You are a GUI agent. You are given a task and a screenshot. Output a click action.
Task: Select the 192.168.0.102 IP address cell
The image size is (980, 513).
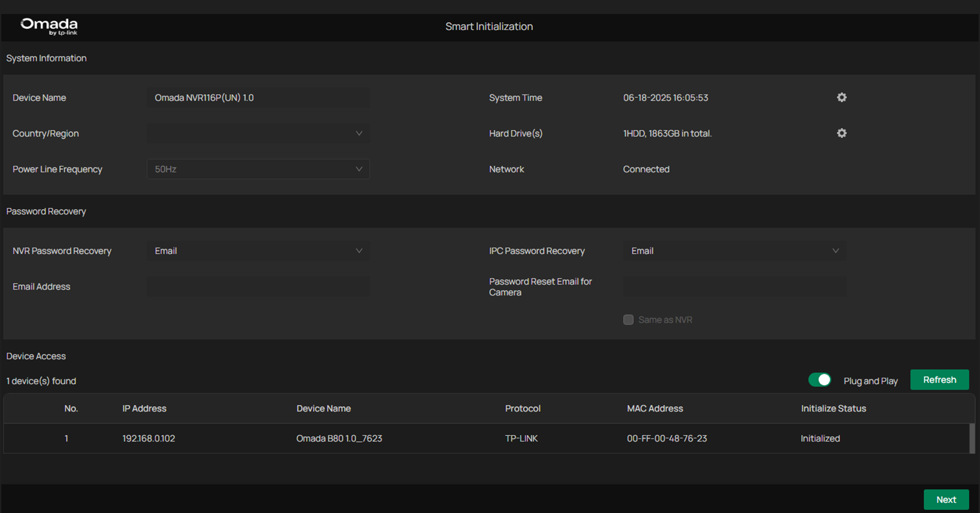coord(149,438)
